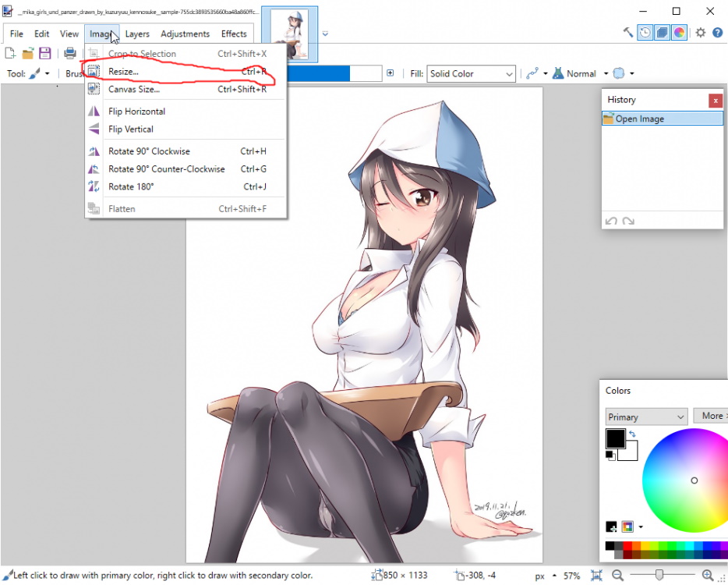Save the image via the disk icon
Image resolution: width=728 pixels, height=585 pixels.
44,52
